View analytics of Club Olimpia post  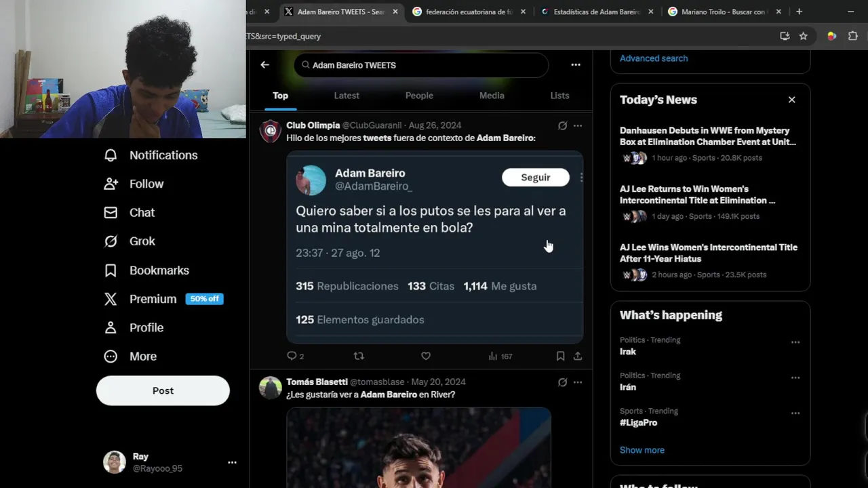point(500,356)
